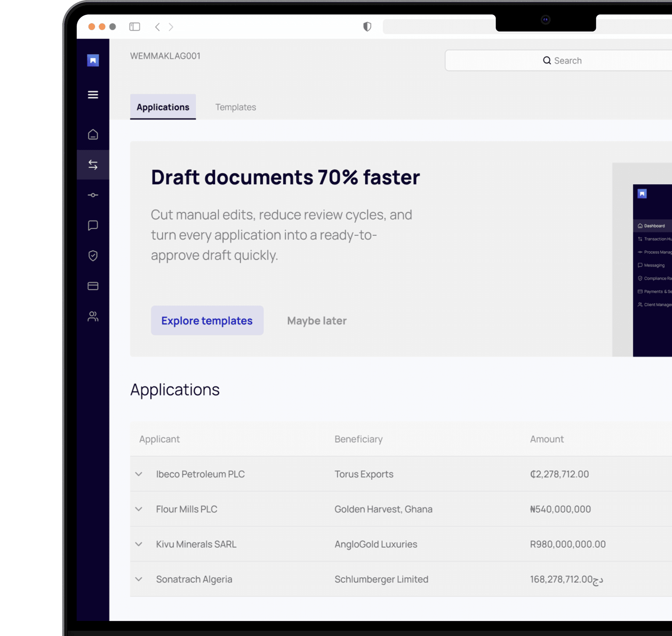Expand the Flour Mills PLC row
This screenshot has height=636, width=672.
(x=139, y=509)
